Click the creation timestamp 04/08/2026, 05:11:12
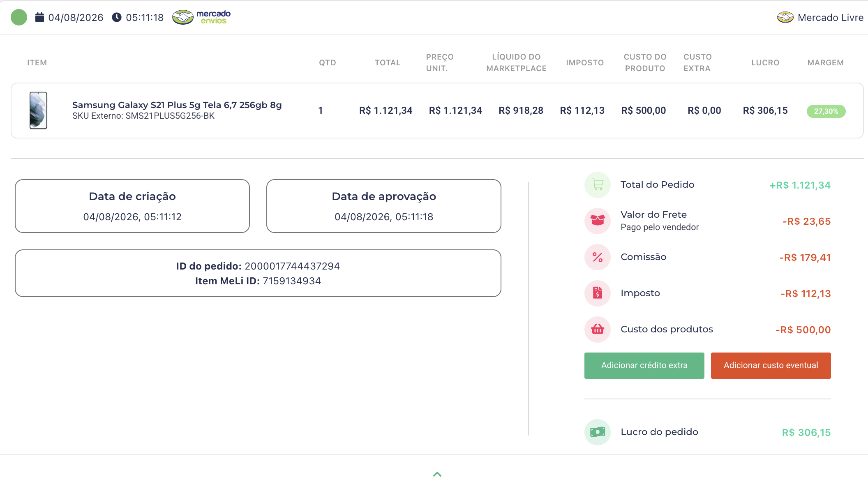The image size is (868, 484). 132,217
